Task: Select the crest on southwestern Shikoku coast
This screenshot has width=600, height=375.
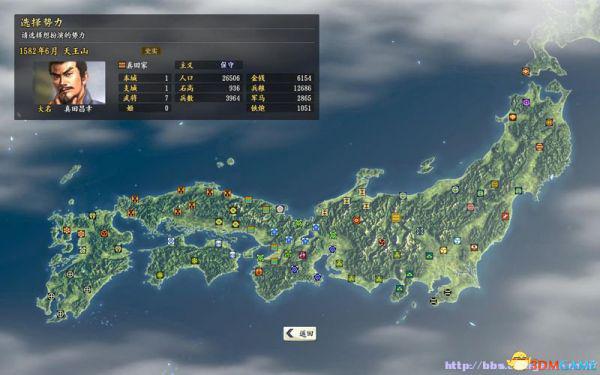Action: [160, 275]
